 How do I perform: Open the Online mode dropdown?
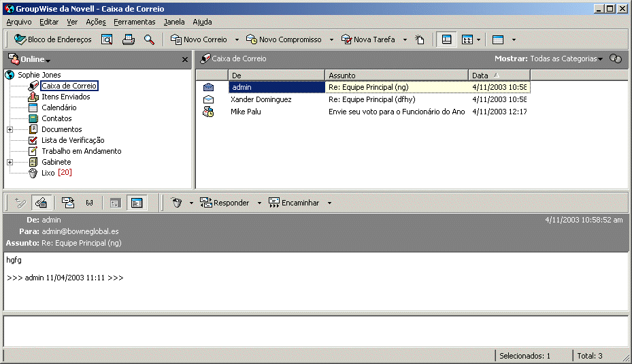click(35, 59)
